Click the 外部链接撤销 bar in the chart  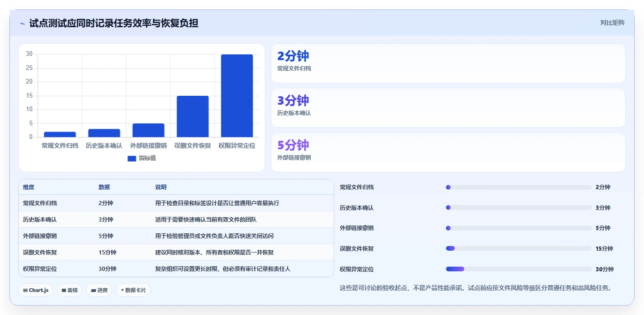[148, 130]
